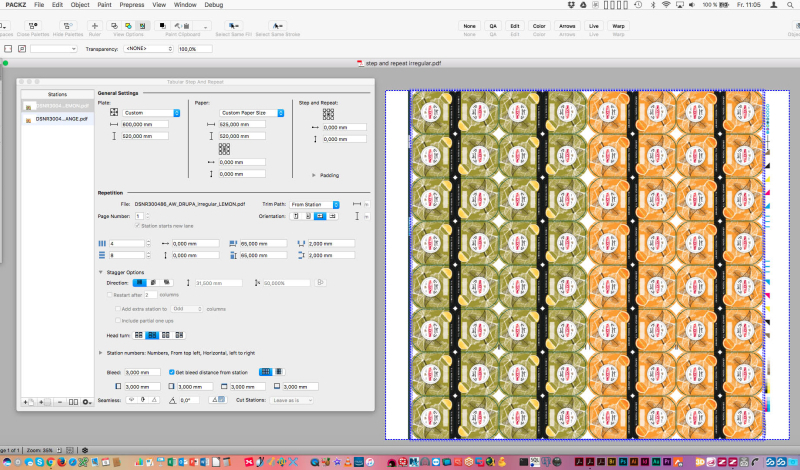Click the yellow middle View Options icon
Viewport: 800px width, 470px height.
pyautogui.click(x=128, y=26)
